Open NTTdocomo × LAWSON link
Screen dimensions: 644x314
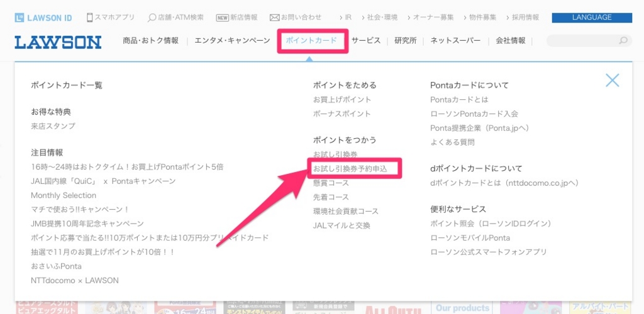tap(75, 280)
